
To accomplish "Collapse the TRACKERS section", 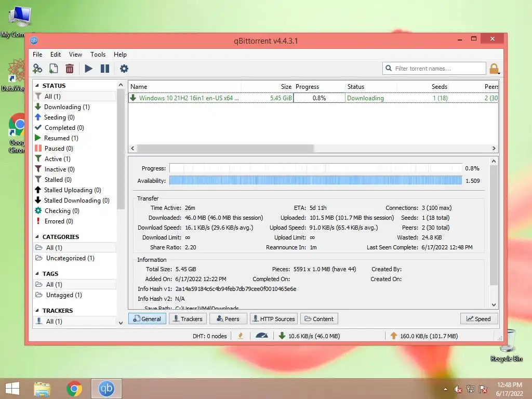I will (37, 311).
